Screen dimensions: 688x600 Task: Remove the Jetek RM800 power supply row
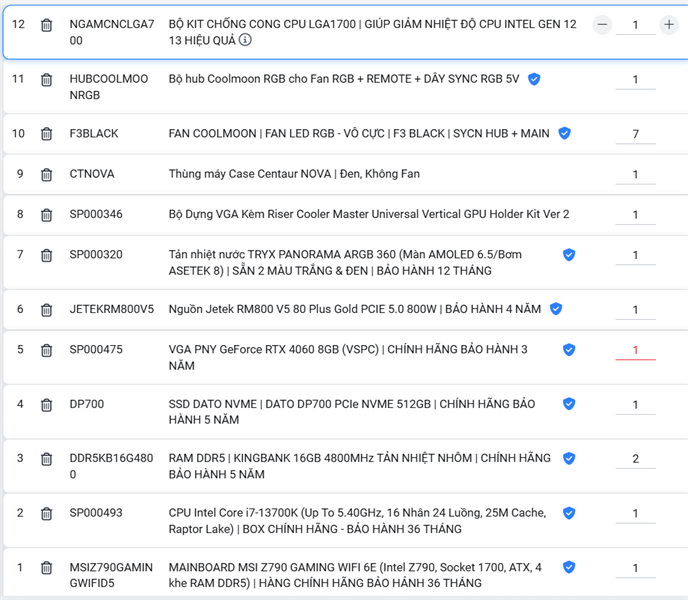click(46, 310)
